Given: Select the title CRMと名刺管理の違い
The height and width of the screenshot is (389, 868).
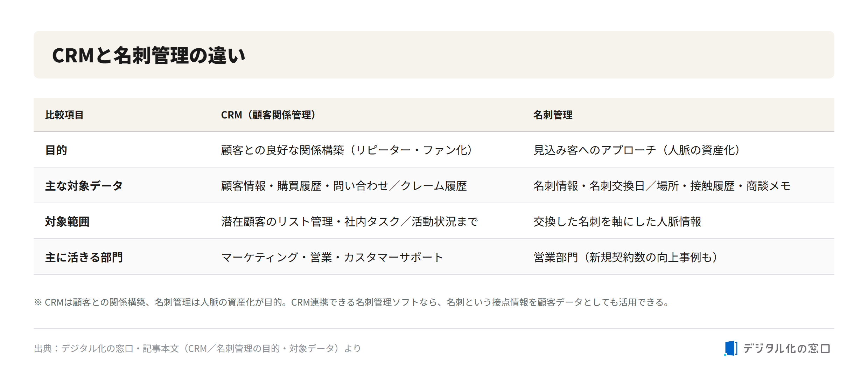Looking at the screenshot, I should point(149,55).
